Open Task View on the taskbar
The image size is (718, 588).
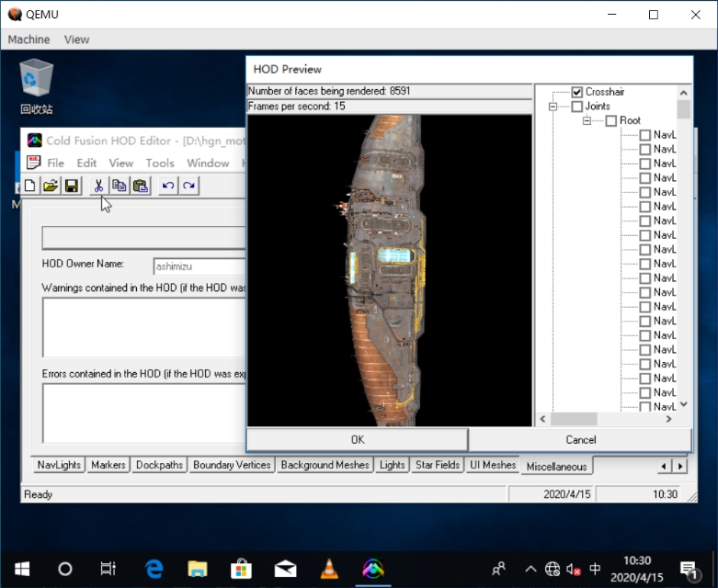pos(108,569)
